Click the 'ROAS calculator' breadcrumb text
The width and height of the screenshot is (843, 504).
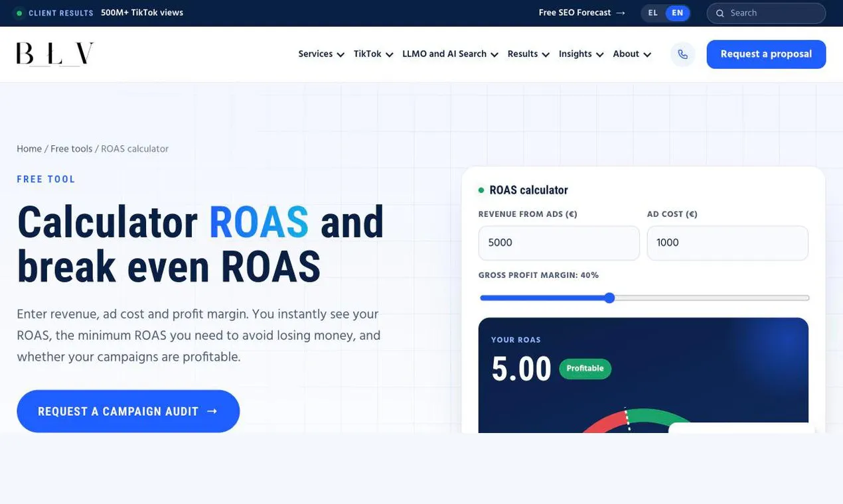click(135, 149)
